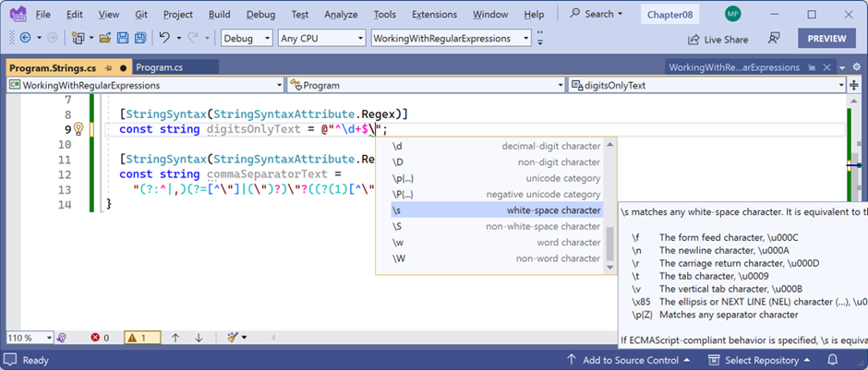The width and height of the screenshot is (868, 370).
Task: Open the Debug configuration dropdown
Action: tap(247, 39)
